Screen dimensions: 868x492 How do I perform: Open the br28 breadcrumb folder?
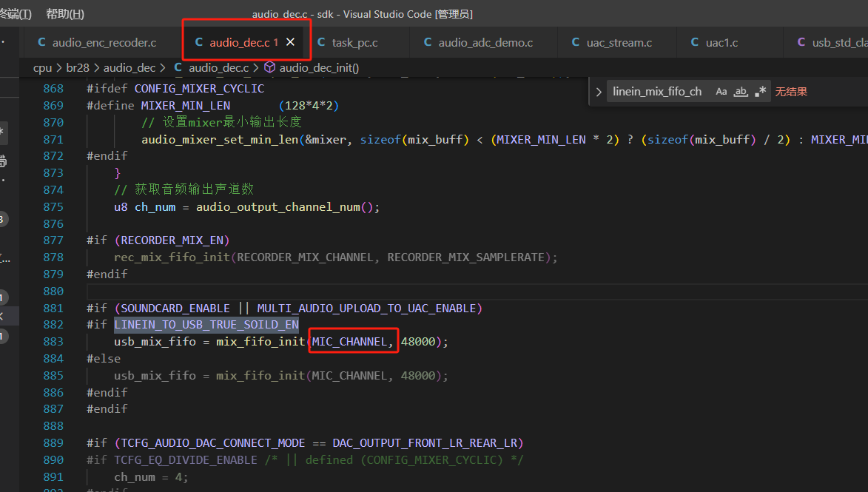[78, 67]
